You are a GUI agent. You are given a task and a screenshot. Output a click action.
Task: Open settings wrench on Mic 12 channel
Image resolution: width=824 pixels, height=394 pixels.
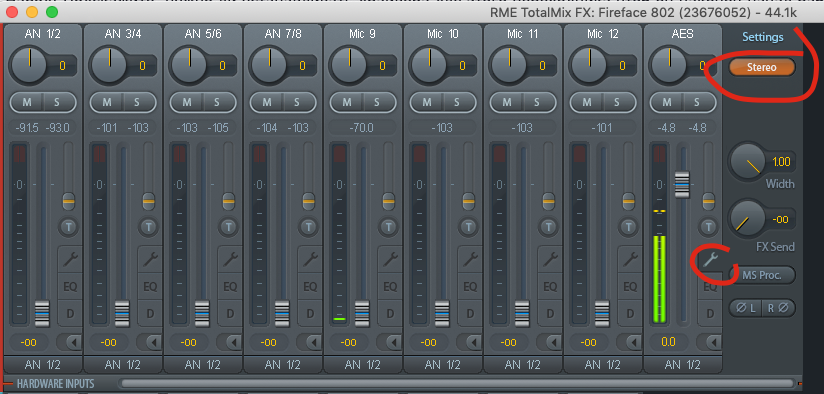click(x=629, y=258)
